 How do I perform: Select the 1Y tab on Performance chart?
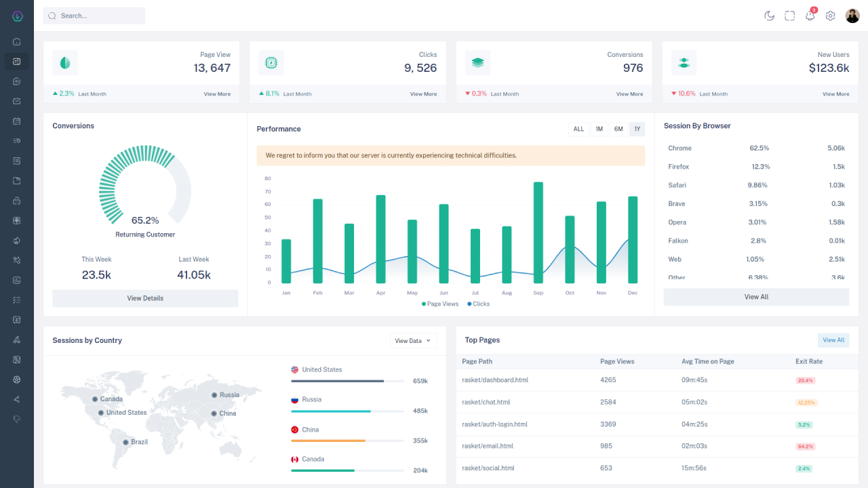pos(636,129)
